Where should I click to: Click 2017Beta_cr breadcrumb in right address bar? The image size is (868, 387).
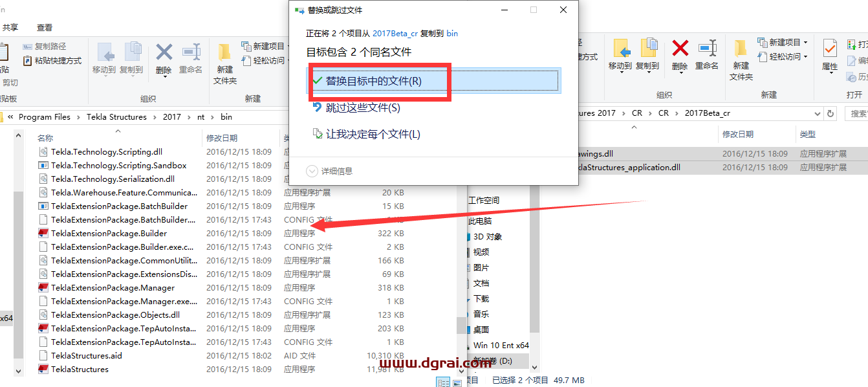(x=708, y=113)
